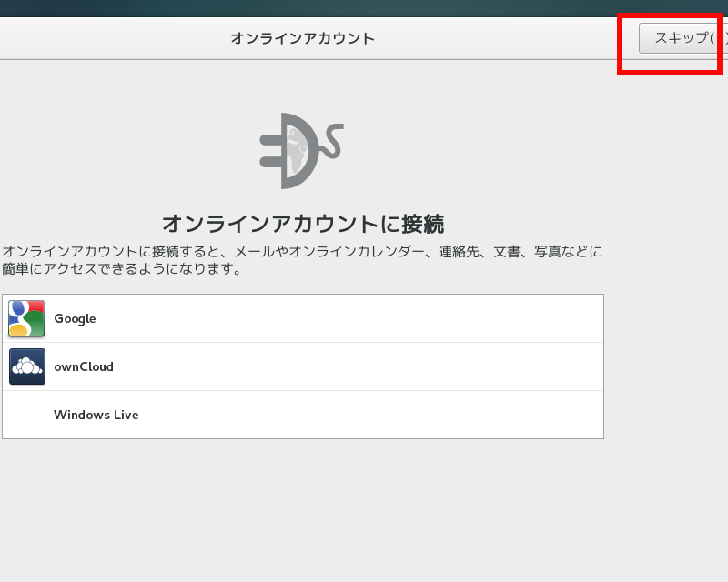This screenshot has width=728, height=582.
Task: Click the blank icon space beside Windows Live
Action: pyautogui.click(x=26, y=415)
